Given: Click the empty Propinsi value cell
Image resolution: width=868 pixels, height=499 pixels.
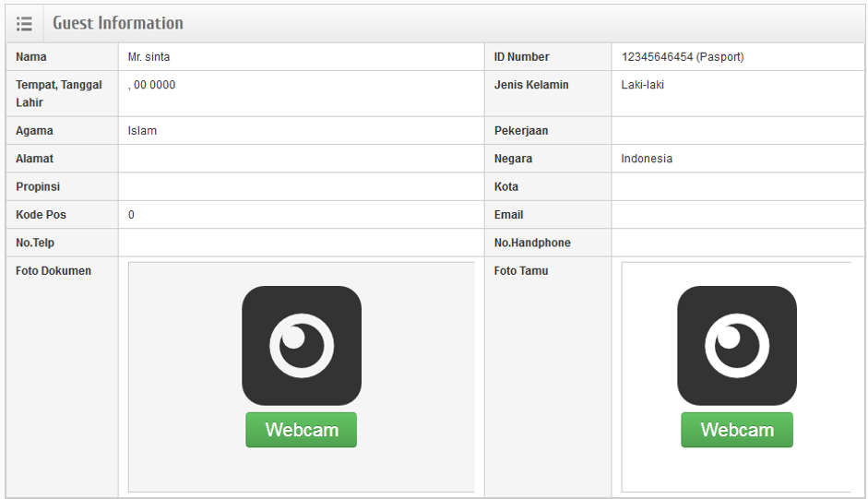Looking at the screenshot, I should tap(301, 186).
